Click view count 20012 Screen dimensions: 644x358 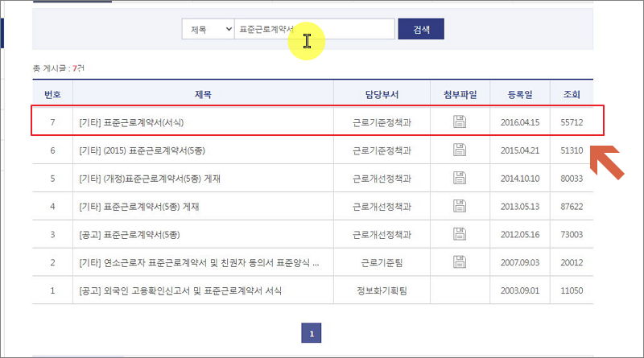572,263
